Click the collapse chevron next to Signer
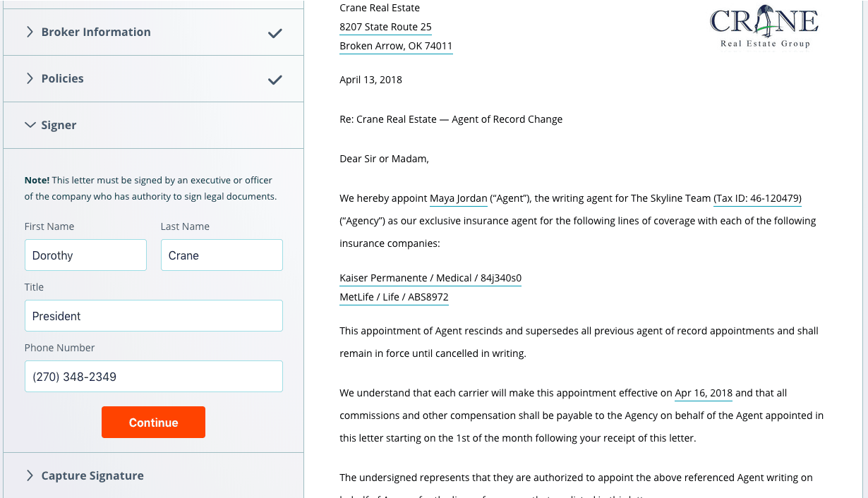868x498 pixels. pyautogui.click(x=30, y=125)
